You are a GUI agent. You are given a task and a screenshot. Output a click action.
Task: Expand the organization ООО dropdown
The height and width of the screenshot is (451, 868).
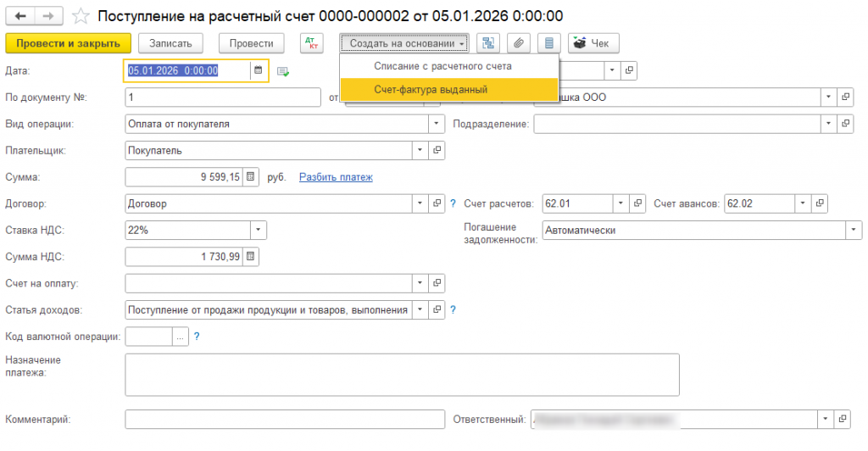[x=828, y=97]
